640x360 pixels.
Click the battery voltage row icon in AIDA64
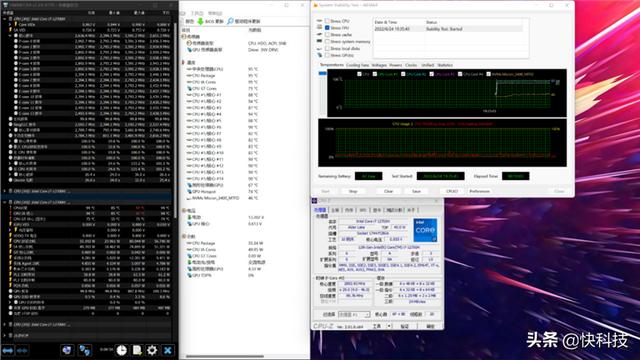189,217
